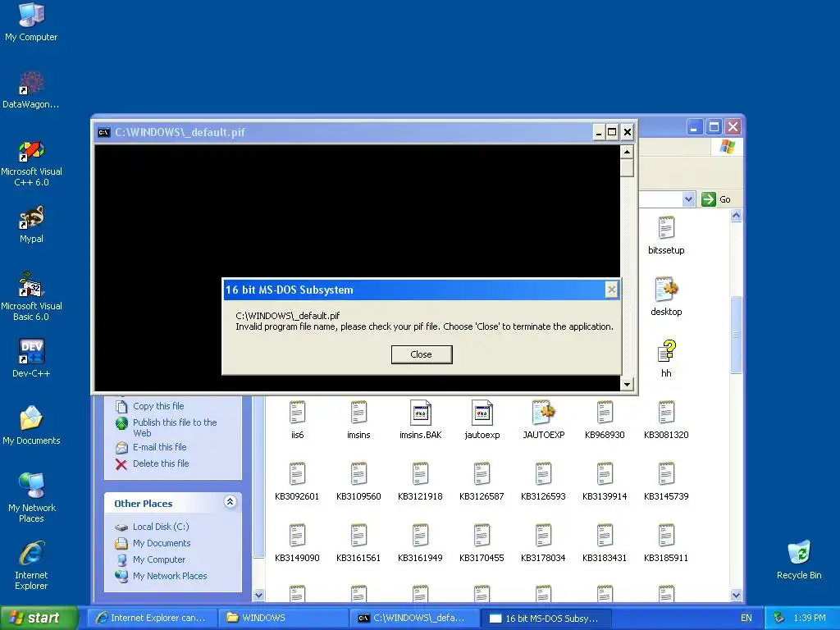Select the KB3081320 log file

[666, 420]
